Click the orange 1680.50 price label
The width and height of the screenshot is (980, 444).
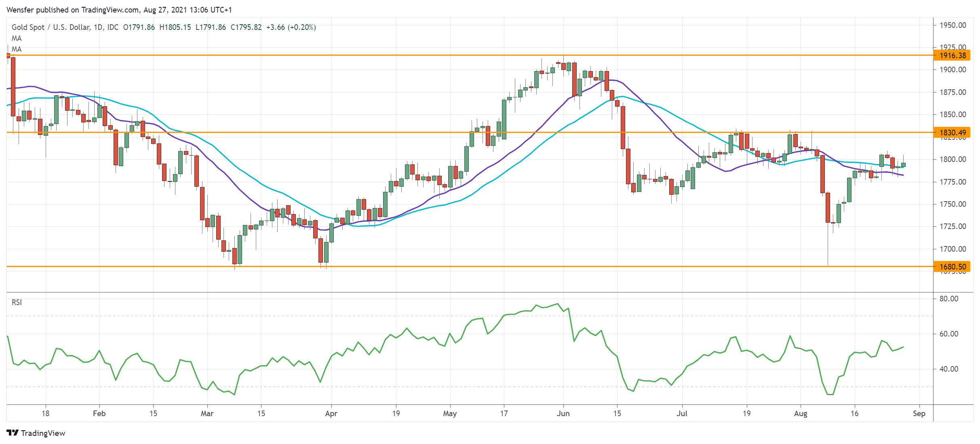pyautogui.click(x=952, y=267)
